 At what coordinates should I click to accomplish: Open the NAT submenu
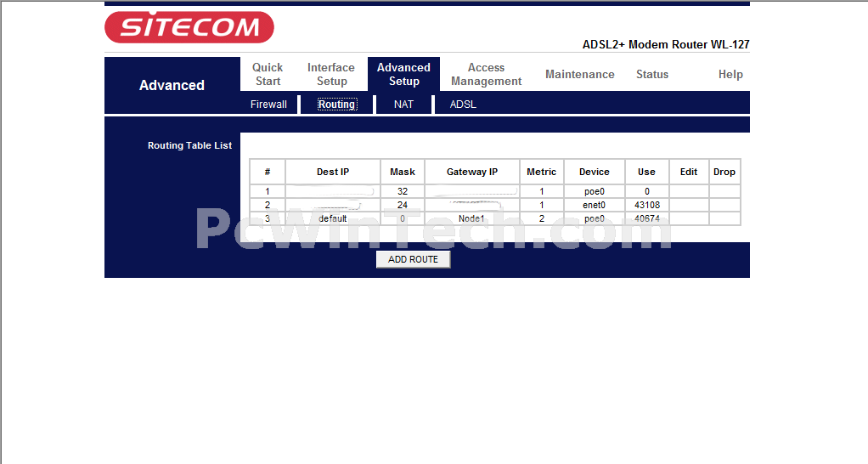pyautogui.click(x=403, y=104)
